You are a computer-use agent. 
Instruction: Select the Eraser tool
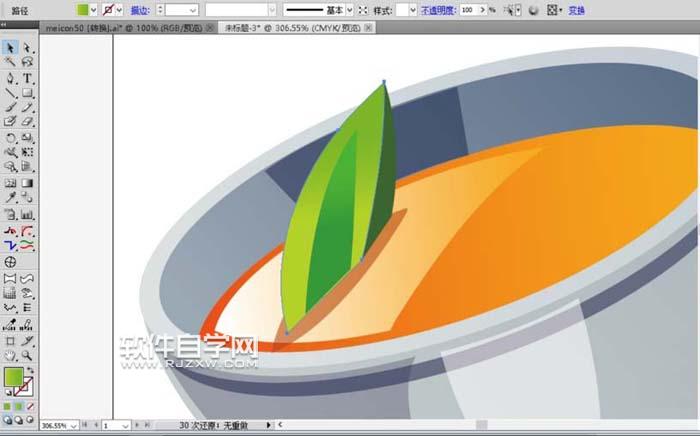click(27, 121)
